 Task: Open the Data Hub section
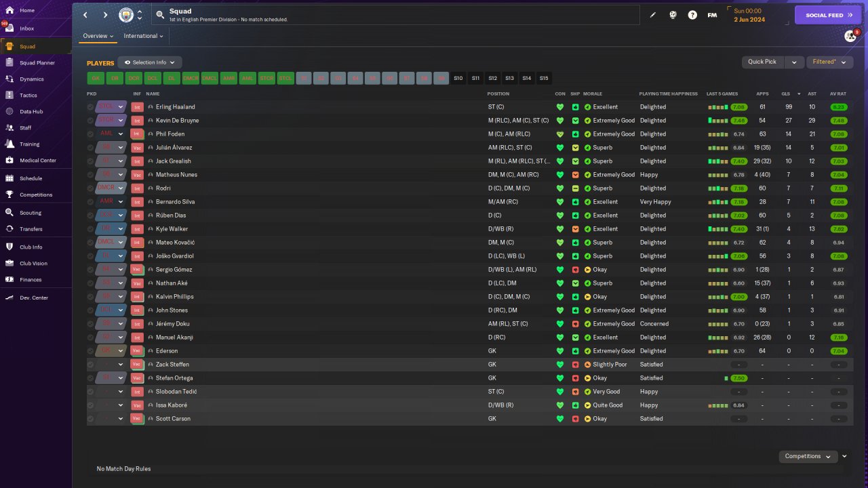[31, 111]
